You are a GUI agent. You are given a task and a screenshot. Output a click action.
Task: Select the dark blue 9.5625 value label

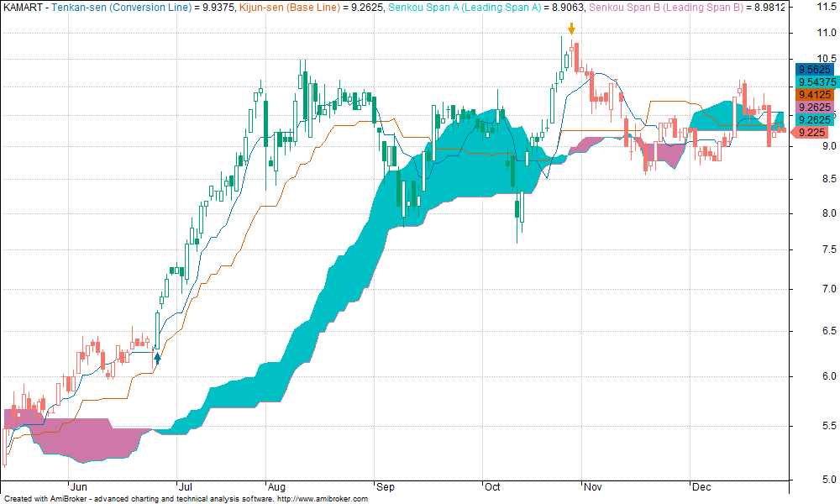pos(815,69)
